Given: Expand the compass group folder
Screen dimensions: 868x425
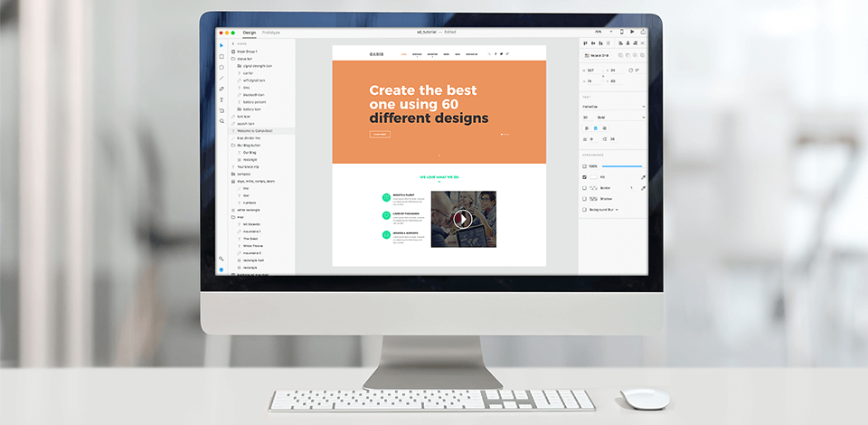Looking at the screenshot, I should (233, 174).
